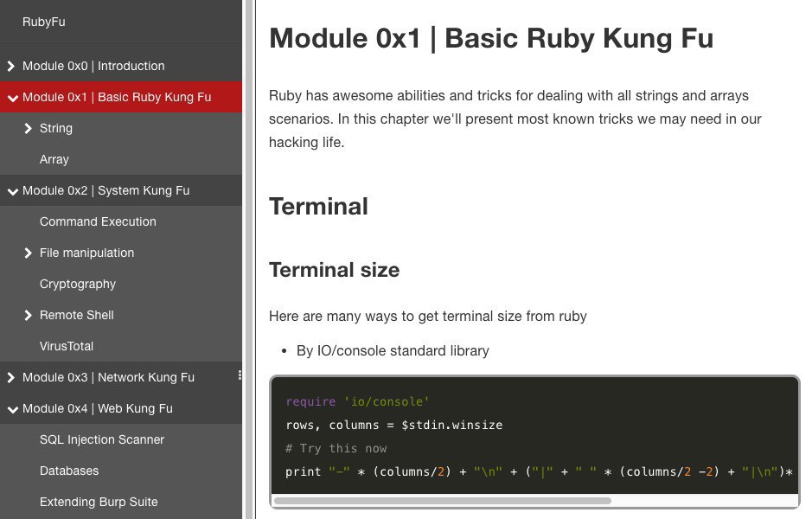The height and width of the screenshot is (519, 812).
Task: Expand File manipulation chevron
Action: click(x=29, y=253)
